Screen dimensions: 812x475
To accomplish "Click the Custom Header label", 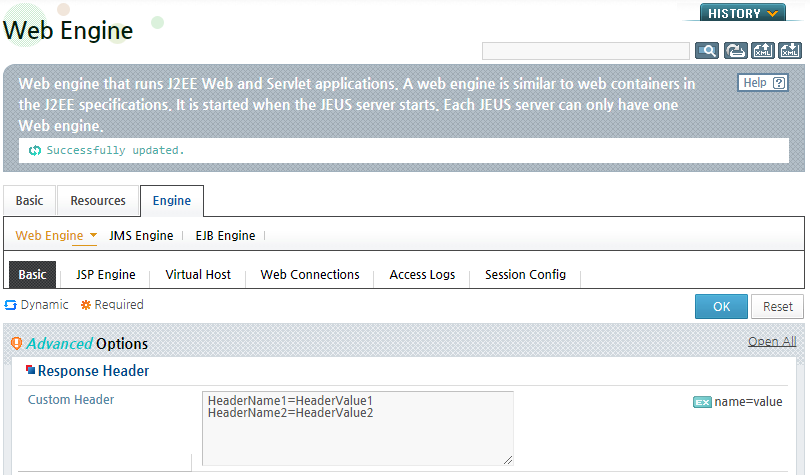I will coord(71,400).
